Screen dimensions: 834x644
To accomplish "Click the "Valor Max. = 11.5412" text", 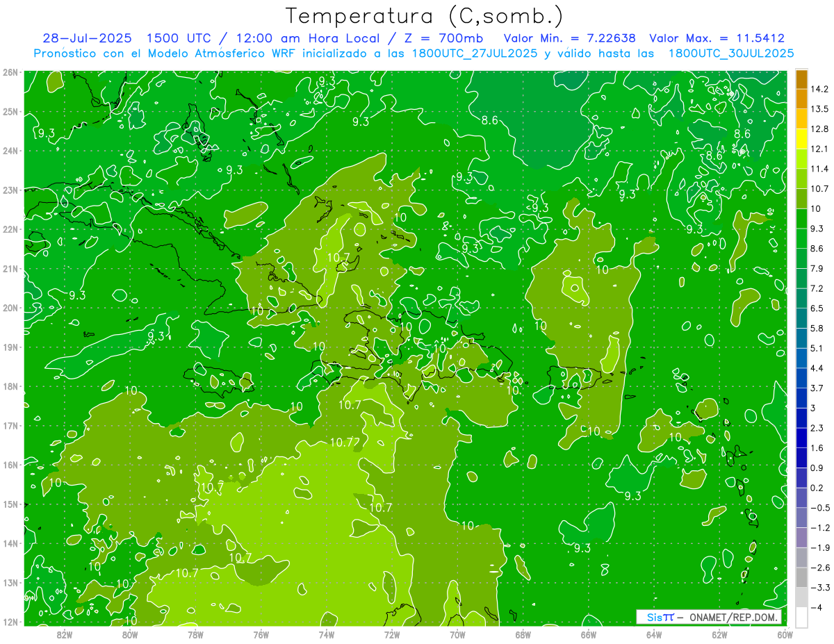I will 717,38.
